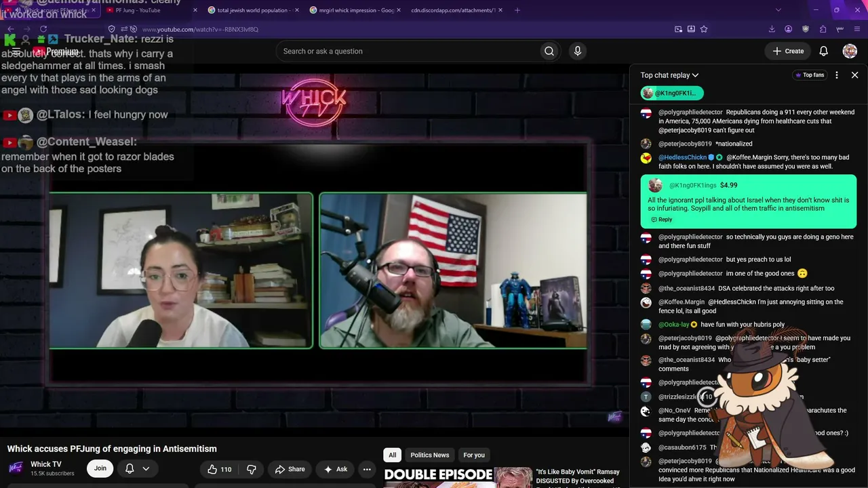The width and height of the screenshot is (868, 488).
Task: Switch to the cdn.discordapp.com attachments tab
Action: tap(454, 10)
